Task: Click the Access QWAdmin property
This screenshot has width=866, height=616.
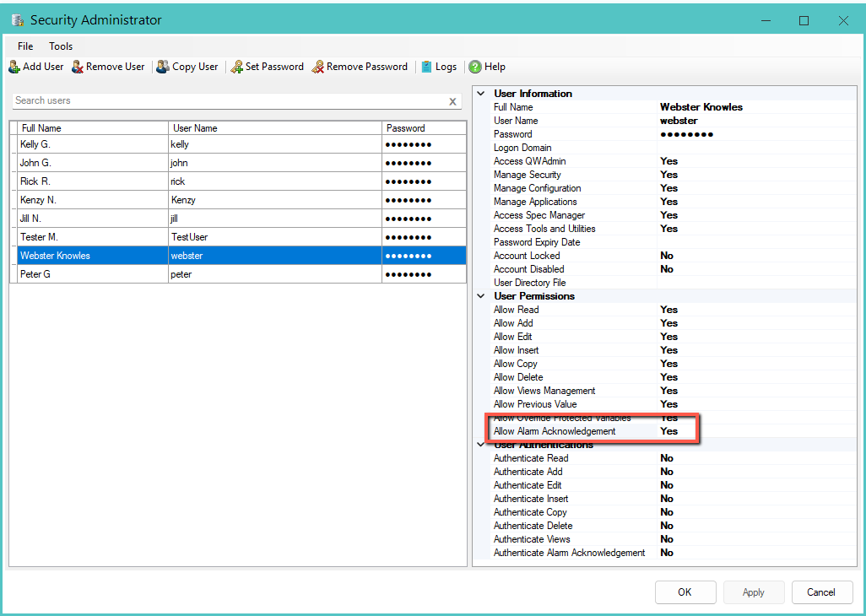Action: [x=673, y=161]
